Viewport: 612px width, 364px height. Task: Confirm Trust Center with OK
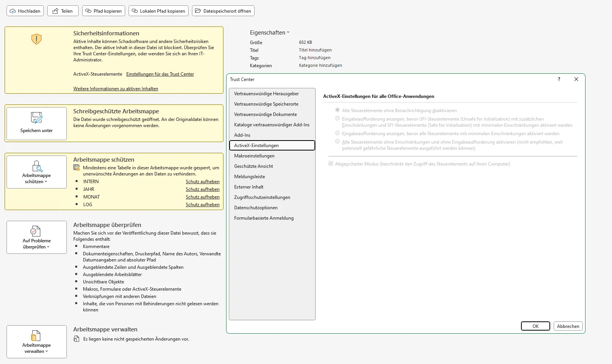[x=536, y=326]
